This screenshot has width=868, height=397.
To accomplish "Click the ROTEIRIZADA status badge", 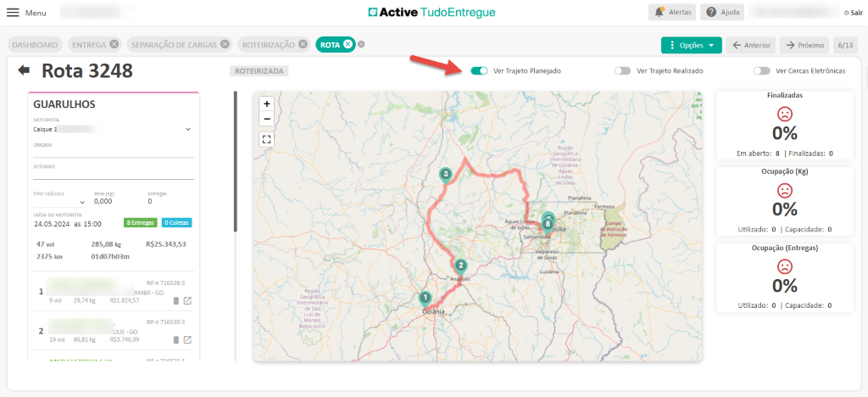I will 259,71.
